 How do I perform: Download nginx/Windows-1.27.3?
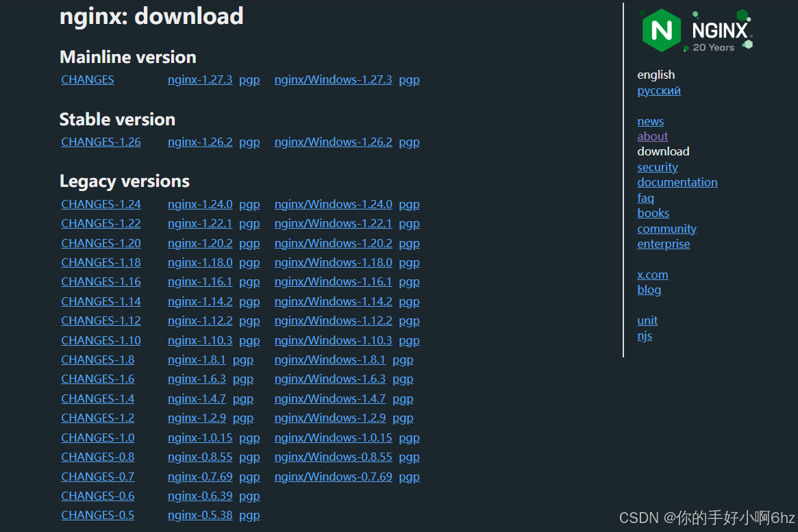334,80
